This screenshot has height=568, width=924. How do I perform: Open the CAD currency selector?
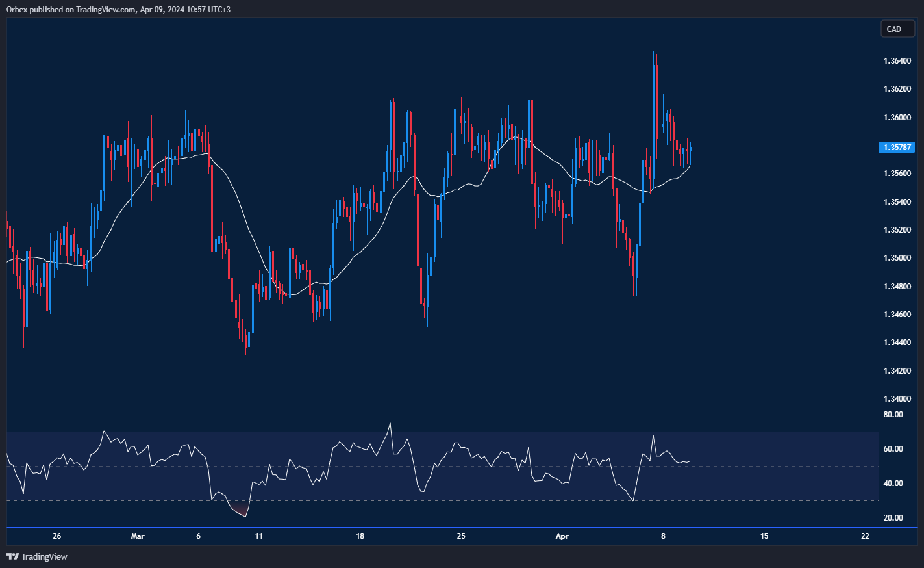click(897, 29)
